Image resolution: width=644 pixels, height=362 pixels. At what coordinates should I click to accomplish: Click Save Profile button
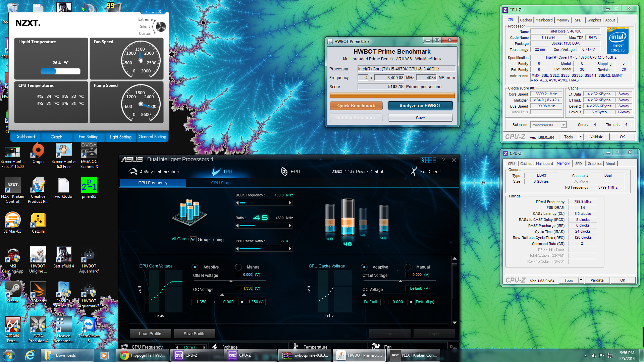coord(194,334)
